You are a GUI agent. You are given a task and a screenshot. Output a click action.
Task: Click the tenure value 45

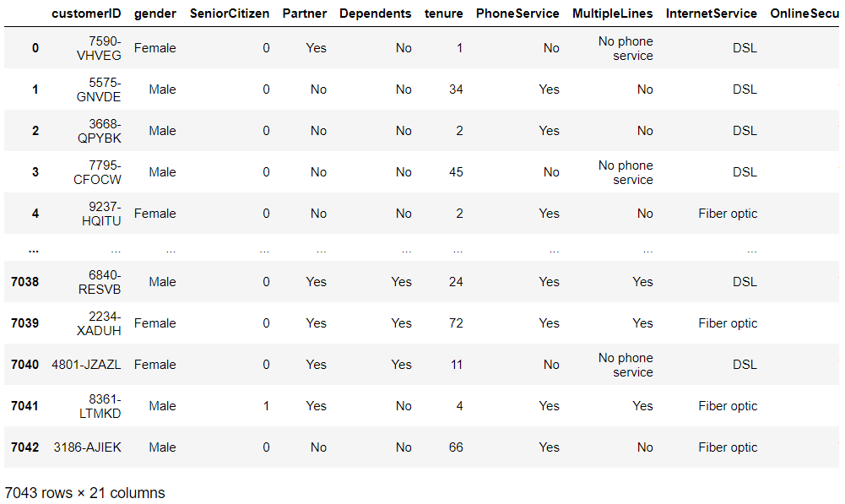click(x=456, y=172)
